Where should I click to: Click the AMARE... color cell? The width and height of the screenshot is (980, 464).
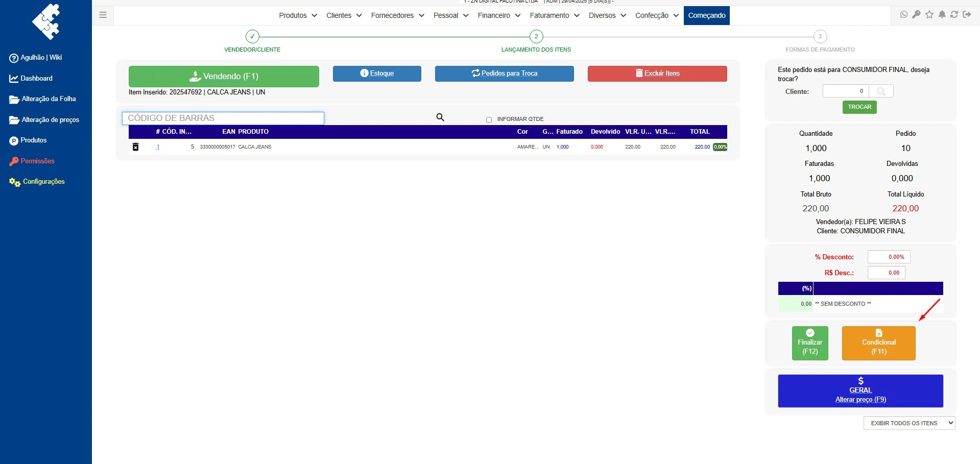[x=528, y=147]
